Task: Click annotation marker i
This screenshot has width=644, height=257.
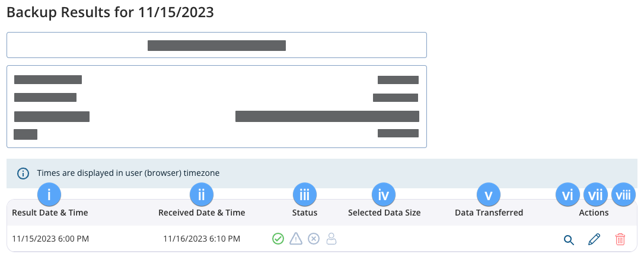Action: [49, 195]
